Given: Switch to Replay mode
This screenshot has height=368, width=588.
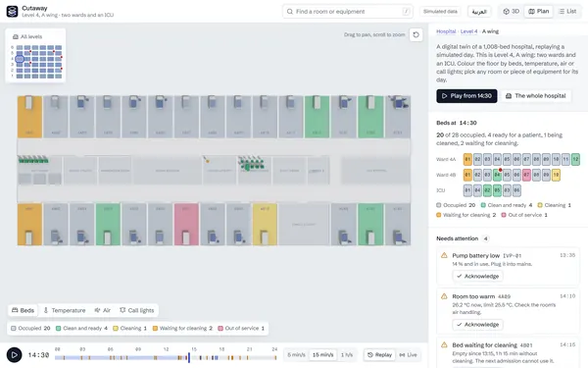Looking at the screenshot, I should [x=379, y=355].
